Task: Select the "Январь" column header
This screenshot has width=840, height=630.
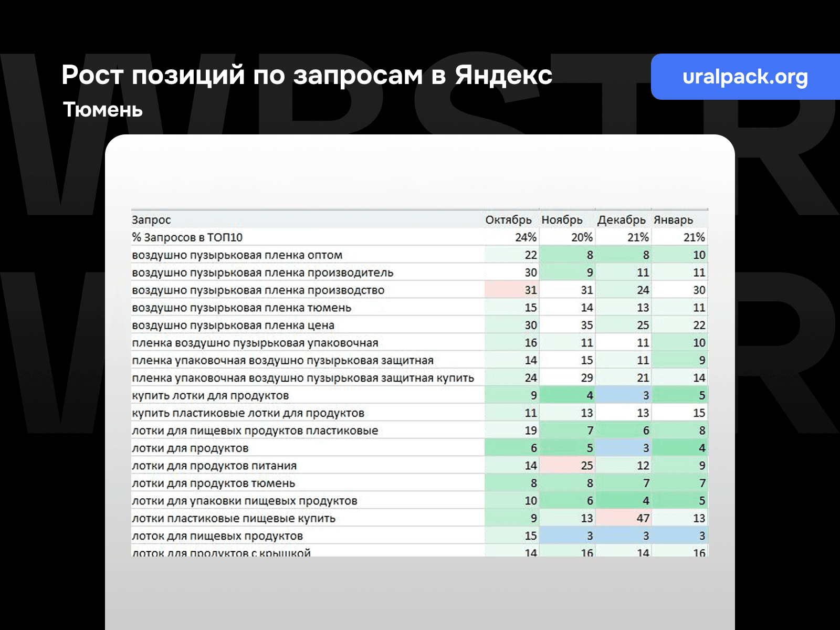Action: click(x=674, y=219)
